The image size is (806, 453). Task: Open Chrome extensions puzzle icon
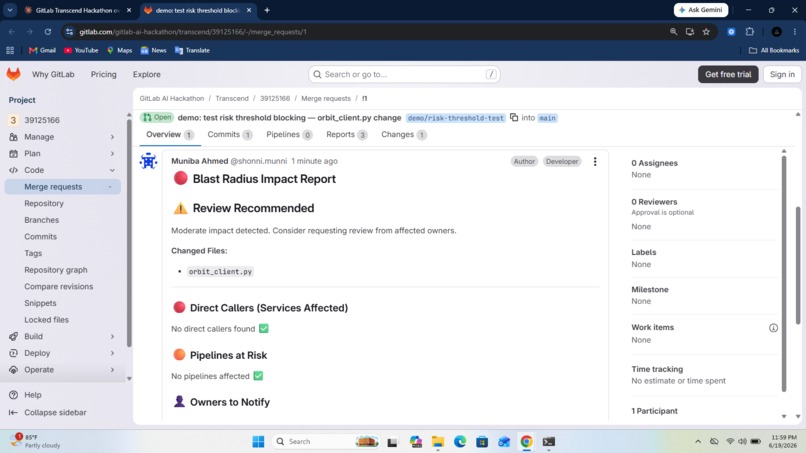(749, 32)
